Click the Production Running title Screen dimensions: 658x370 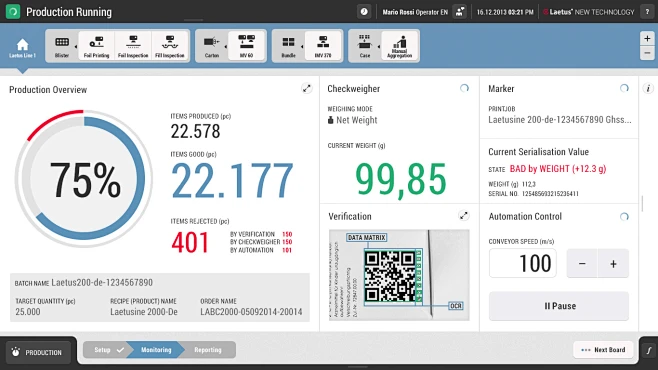pos(69,12)
